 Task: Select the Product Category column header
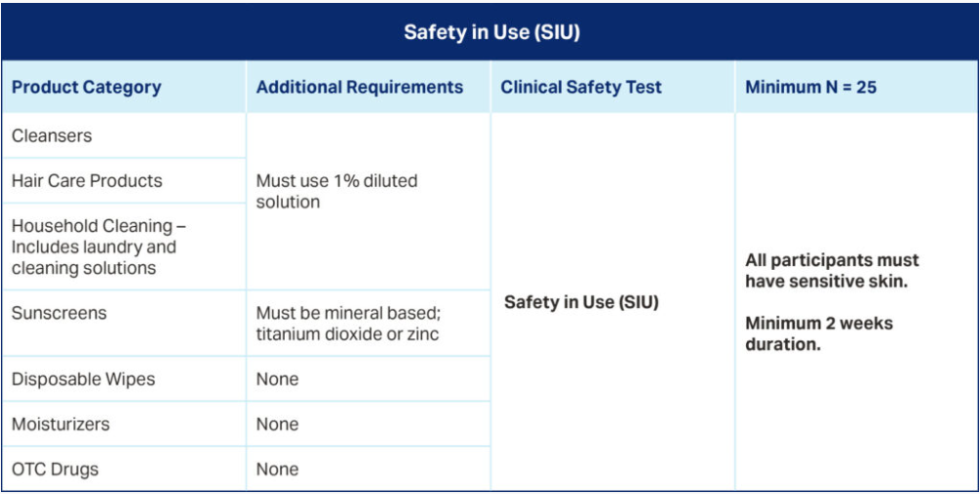(87, 87)
